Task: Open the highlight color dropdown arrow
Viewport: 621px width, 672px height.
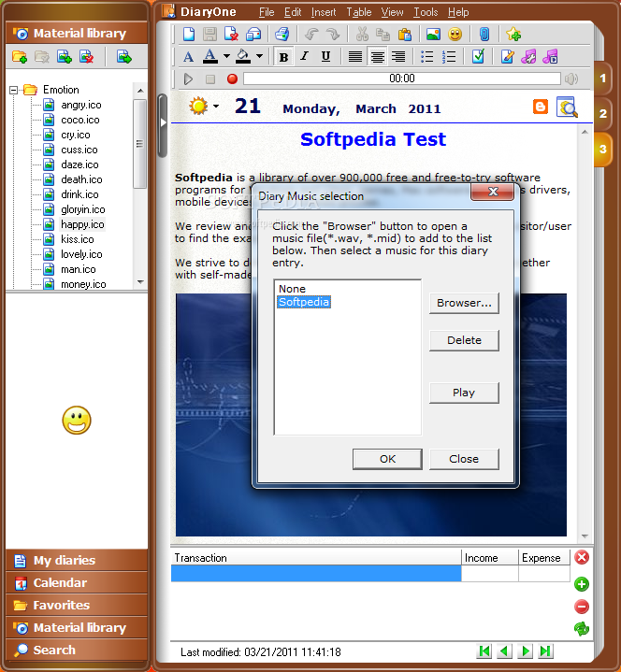Action: [259, 56]
